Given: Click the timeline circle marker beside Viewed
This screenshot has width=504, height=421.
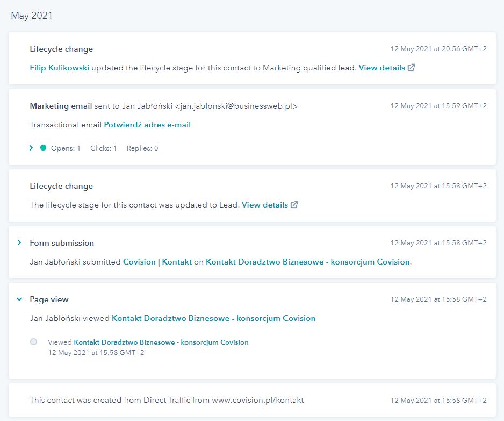Looking at the screenshot, I should [33, 341].
